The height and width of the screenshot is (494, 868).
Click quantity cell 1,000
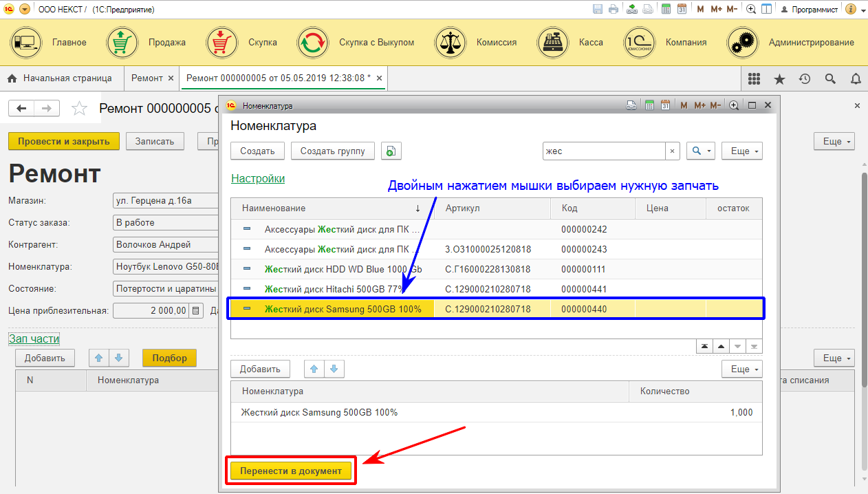(695, 413)
